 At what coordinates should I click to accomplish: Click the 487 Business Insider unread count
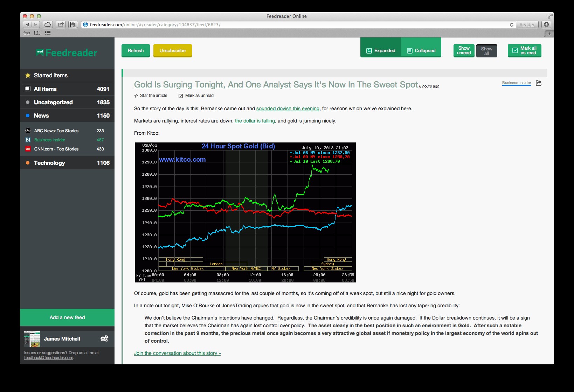100,140
